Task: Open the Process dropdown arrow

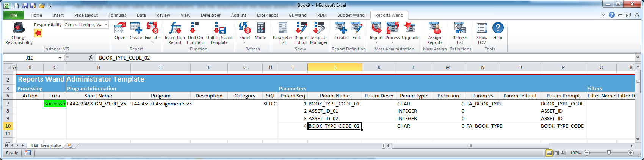Action: tap(393, 42)
